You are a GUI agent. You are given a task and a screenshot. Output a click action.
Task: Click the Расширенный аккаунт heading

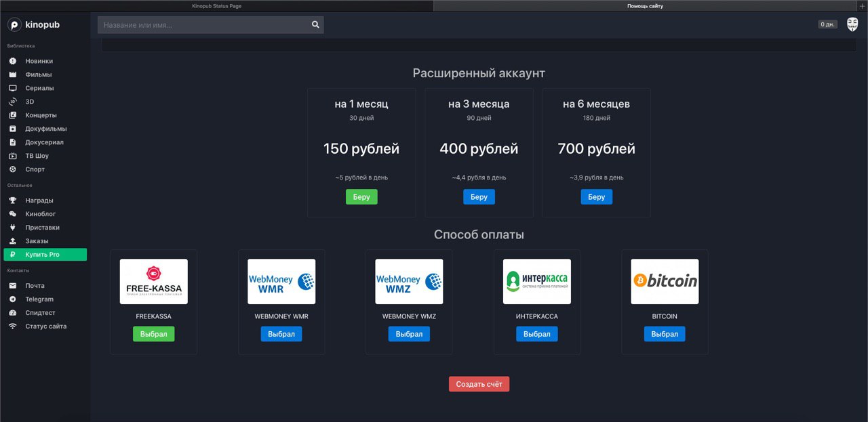click(x=479, y=73)
